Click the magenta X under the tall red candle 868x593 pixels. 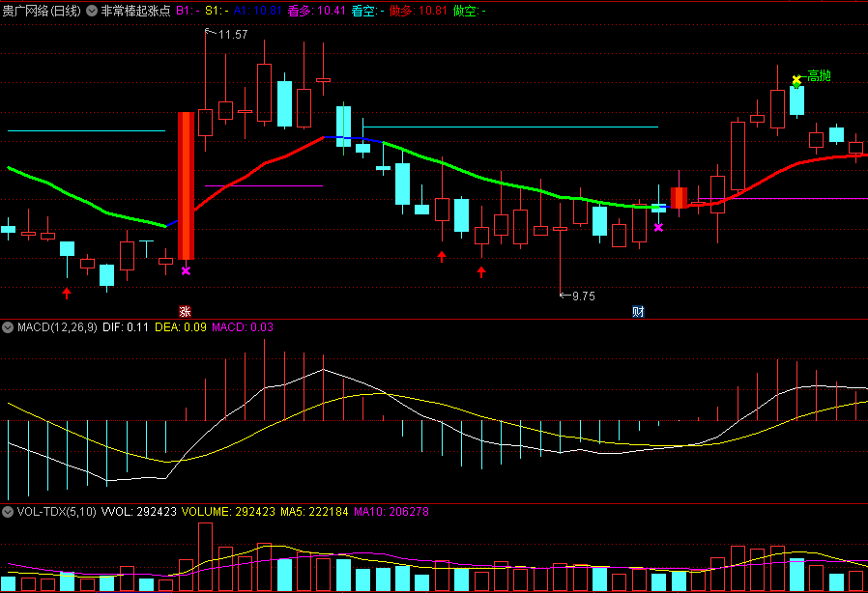186,270
